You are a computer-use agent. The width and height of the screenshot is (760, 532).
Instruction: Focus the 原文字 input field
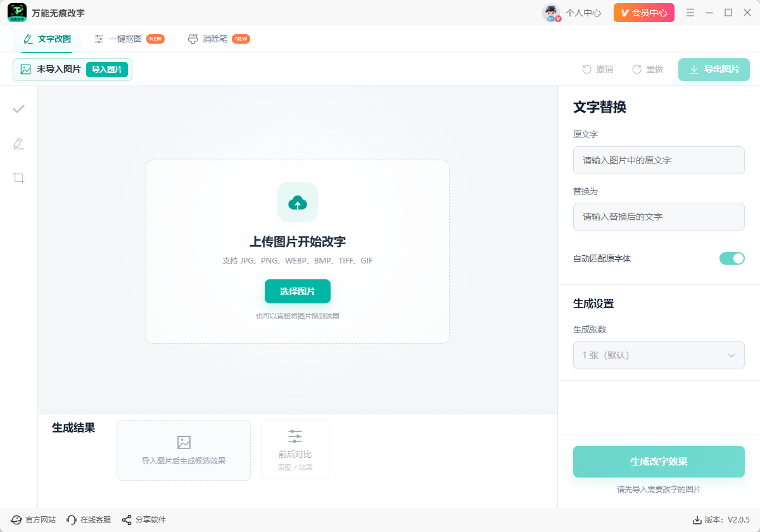click(x=659, y=160)
